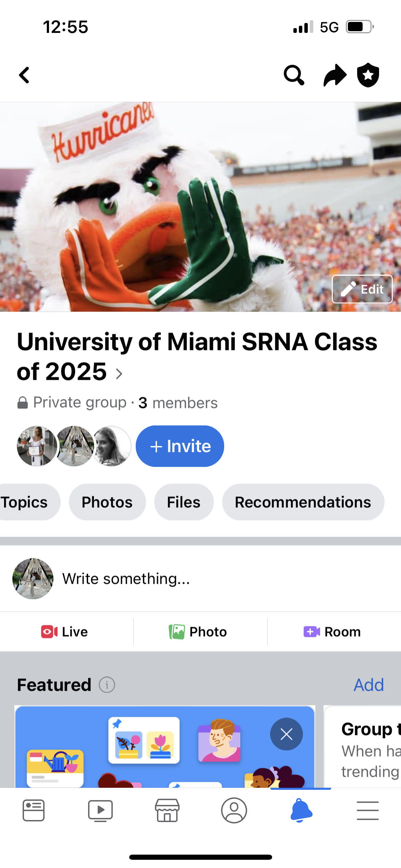Viewport: 401px width, 868px height.
Task: Show Featured section info icon
Action: [x=107, y=685]
